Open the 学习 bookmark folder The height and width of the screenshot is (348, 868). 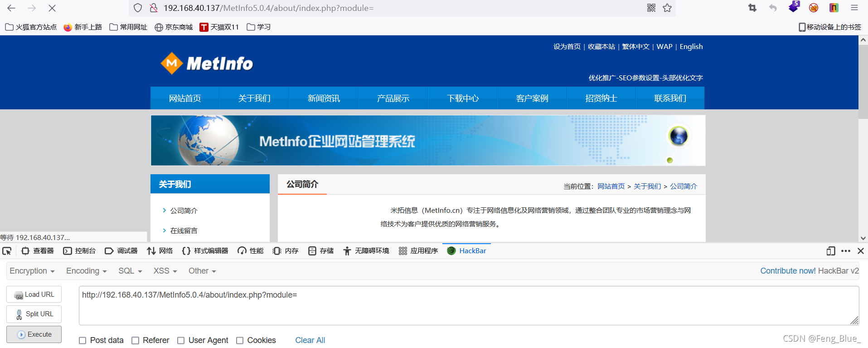click(259, 27)
